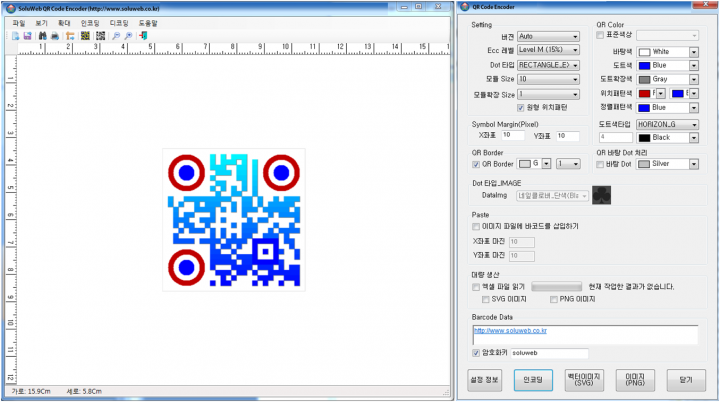
Task: Click the zoom in magnifier icon
Action: [x=129, y=36]
